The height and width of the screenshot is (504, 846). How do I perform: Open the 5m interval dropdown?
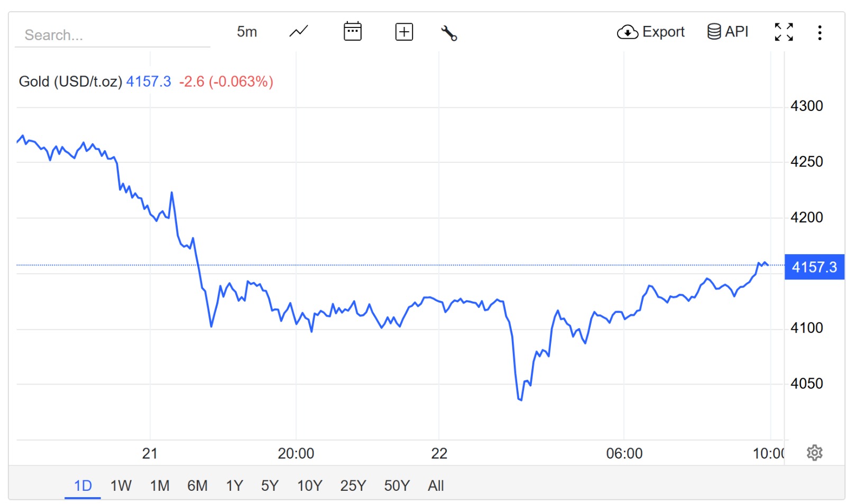pos(247,32)
